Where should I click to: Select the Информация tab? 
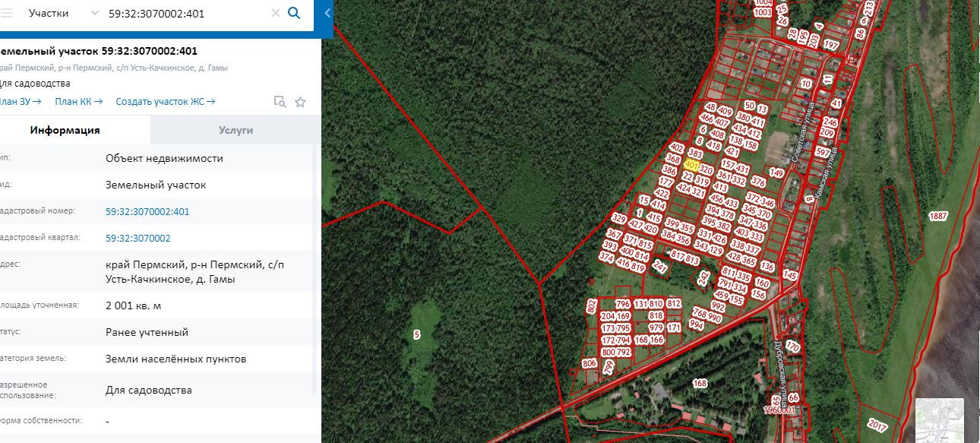[x=65, y=130]
